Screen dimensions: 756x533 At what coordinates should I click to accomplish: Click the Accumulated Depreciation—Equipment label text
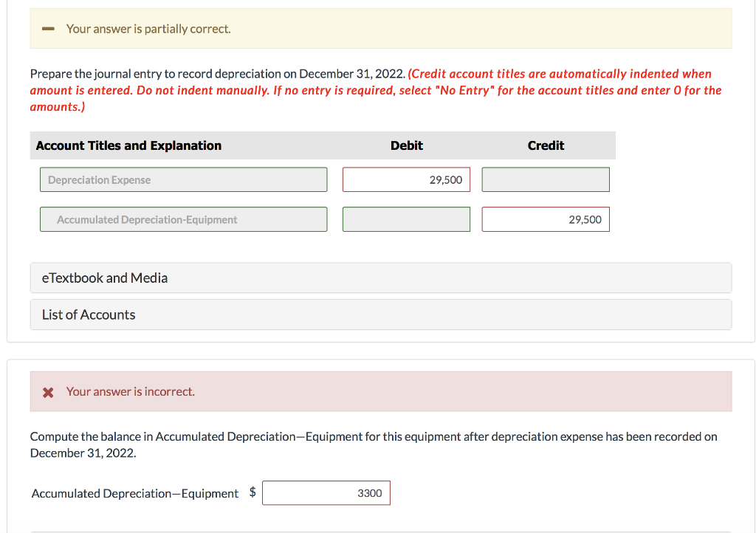pyautogui.click(x=135, y=493)
